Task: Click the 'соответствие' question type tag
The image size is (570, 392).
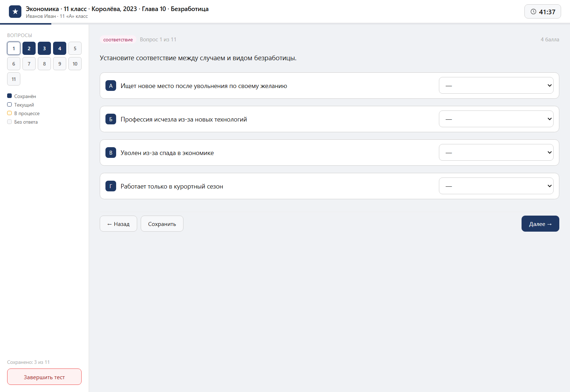Action: click(118, 40)
